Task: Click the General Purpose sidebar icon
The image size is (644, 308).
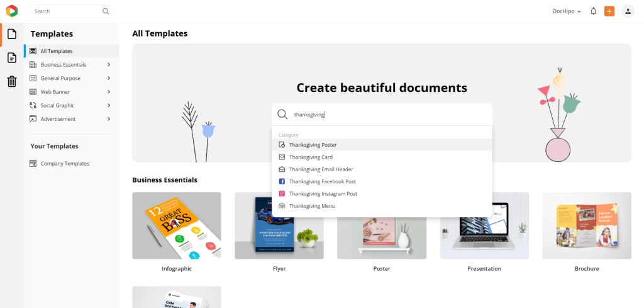Action: click(33, 78)
